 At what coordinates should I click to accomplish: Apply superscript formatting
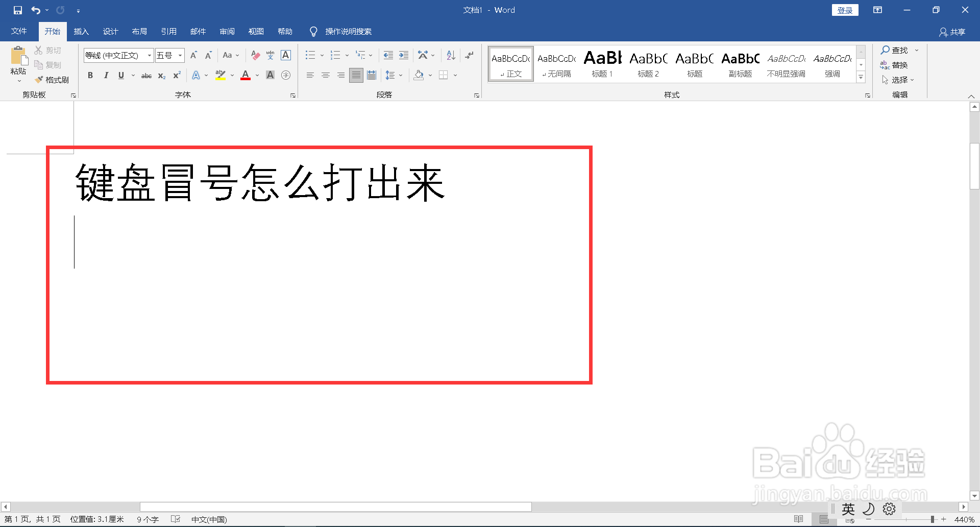pos(176,75)
